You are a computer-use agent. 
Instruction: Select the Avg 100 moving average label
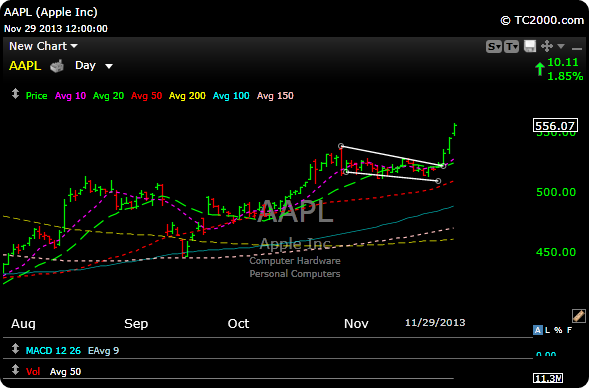tap(231, 96)
